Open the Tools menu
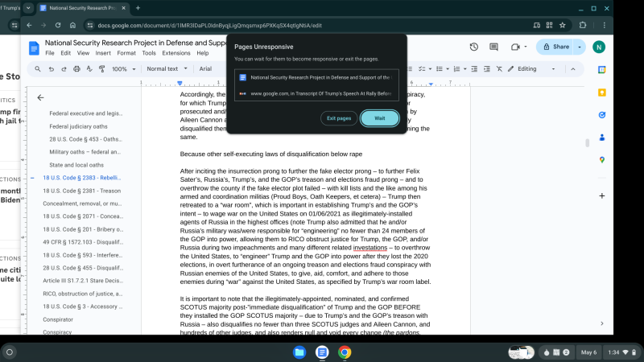 pos(149,53)
